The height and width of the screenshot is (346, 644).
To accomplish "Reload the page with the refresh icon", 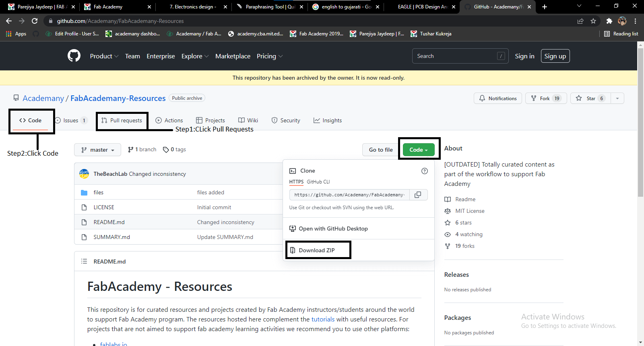I will 35,21.
